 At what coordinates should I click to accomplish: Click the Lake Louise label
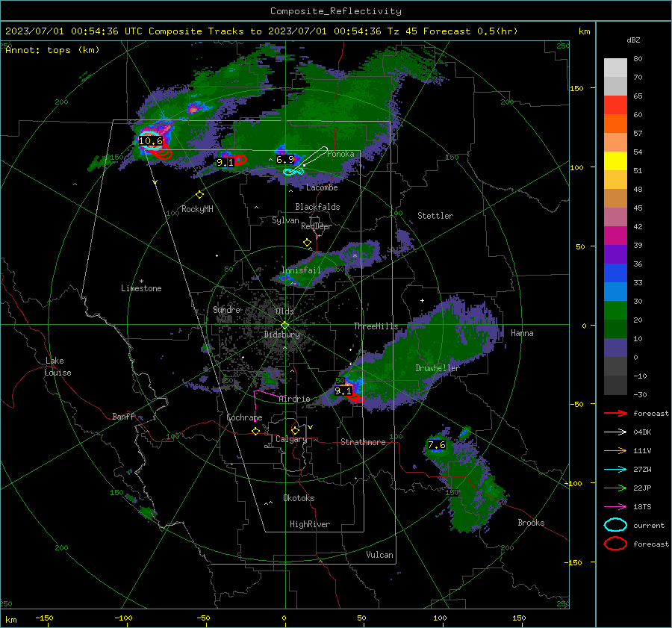point(57,367)
